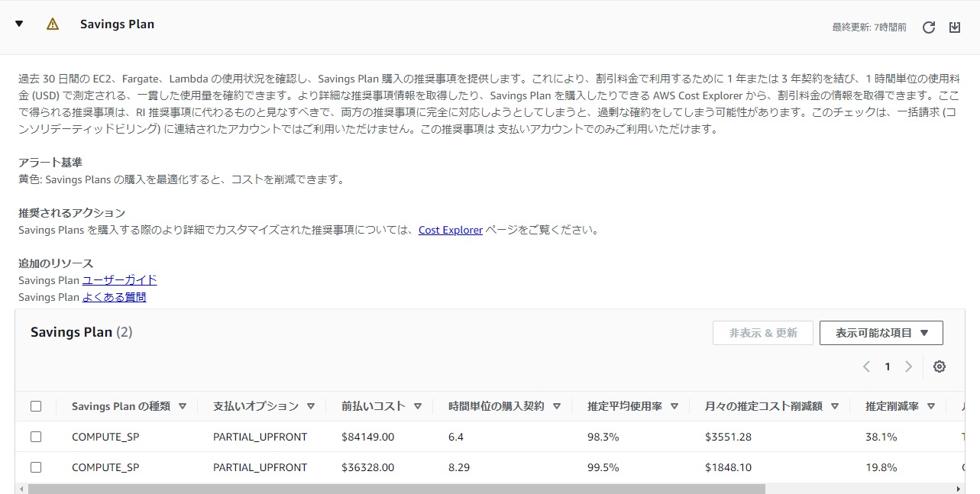The width and height of the screenshot is (980, 494).
Task: Click the 6.4 hourly commitment cell
Action: click(x=456, y=437)
